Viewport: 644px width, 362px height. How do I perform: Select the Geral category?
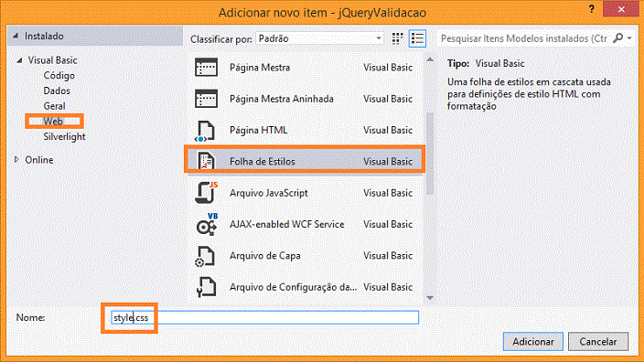(x=54, y=106)
